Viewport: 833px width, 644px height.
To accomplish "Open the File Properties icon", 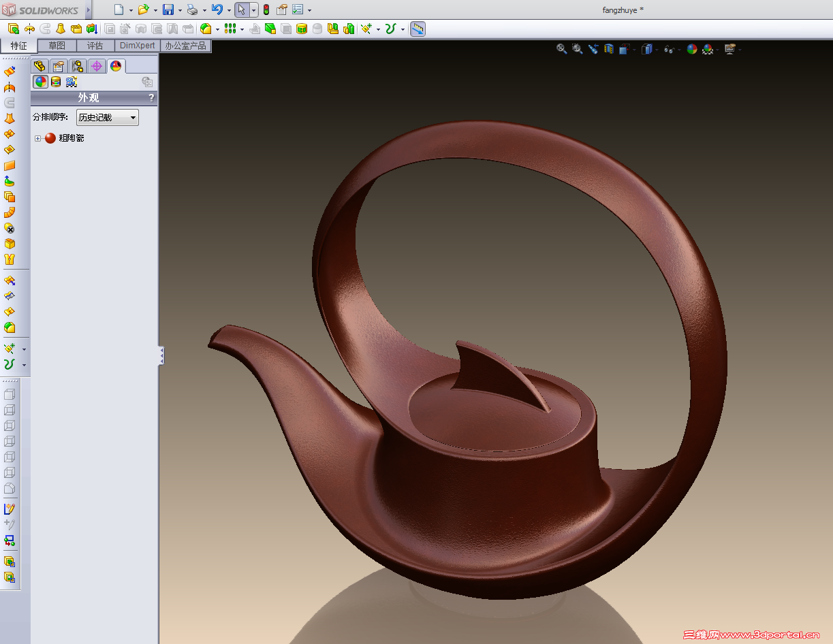I will click(281, 10).
